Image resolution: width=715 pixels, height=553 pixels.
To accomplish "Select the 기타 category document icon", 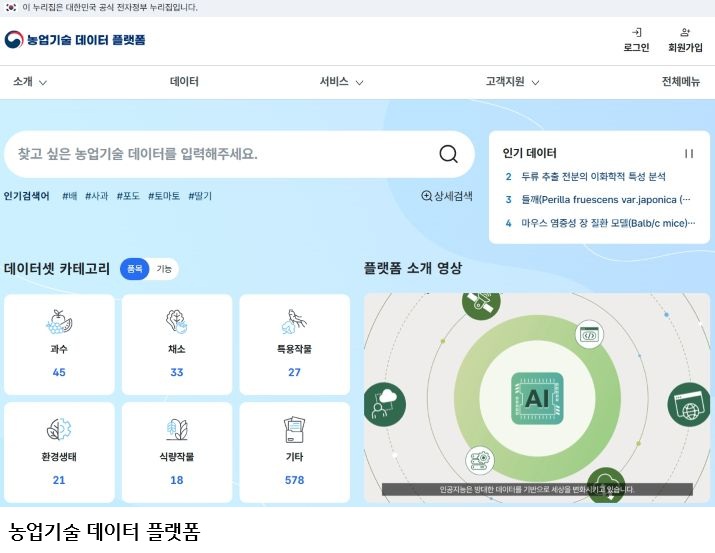I will (x=294, y=430).
